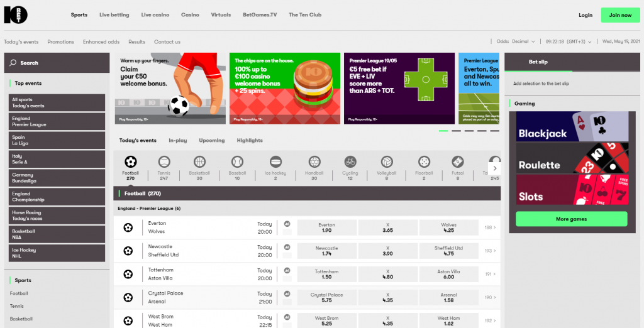Bet on Arsenal at 1.58
Screen dimensions: 644x328
449,297
